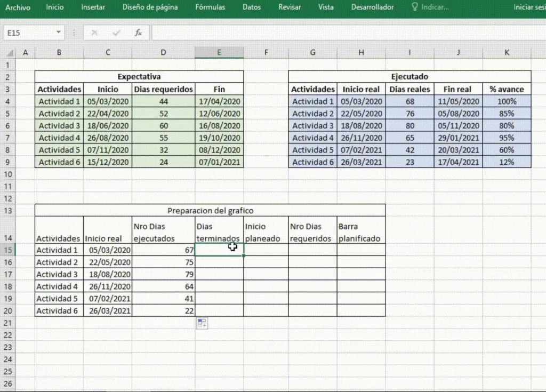Select Fin date 07/01/2021
This screenshot has height=392, width=546.
tap(219, 162)
